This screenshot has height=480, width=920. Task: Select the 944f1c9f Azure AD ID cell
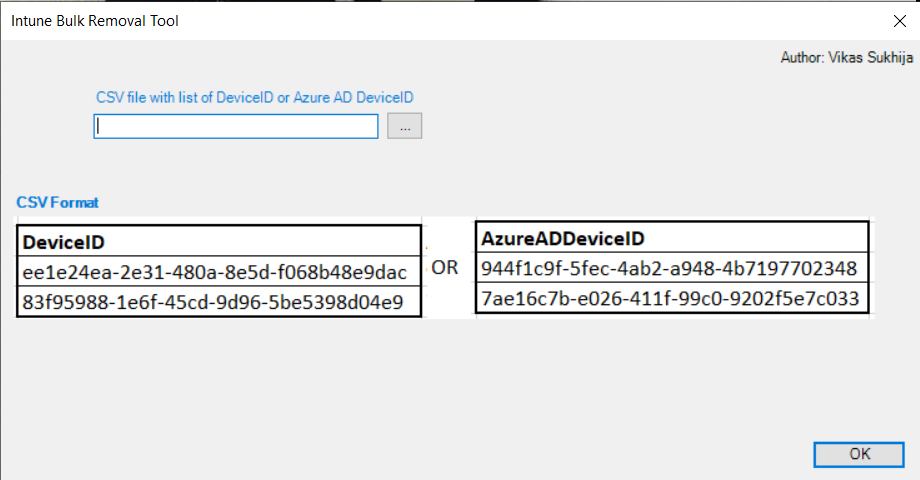[x=668, y=268]
